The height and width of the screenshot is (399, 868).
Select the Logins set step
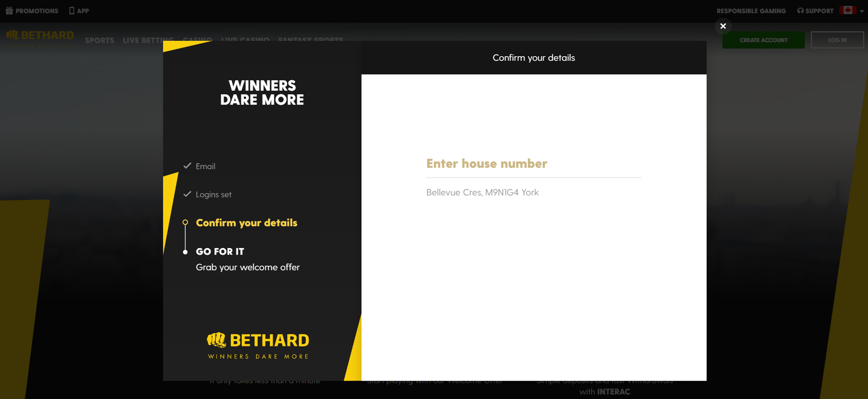coord(213,194)
